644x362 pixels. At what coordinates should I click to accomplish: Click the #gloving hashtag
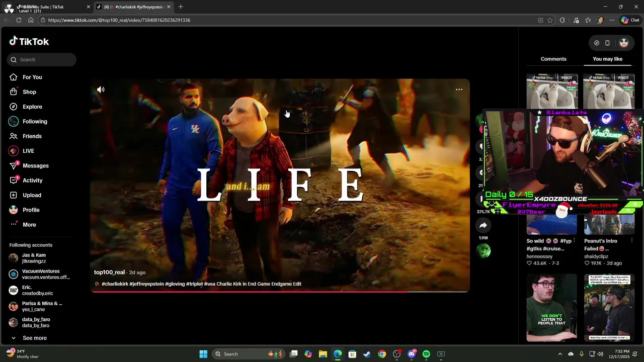click(x=175, y=284)
